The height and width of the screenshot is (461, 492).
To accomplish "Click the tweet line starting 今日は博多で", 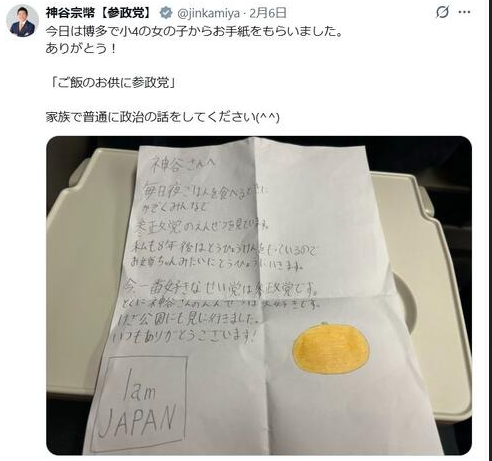I will coord(194,32).
